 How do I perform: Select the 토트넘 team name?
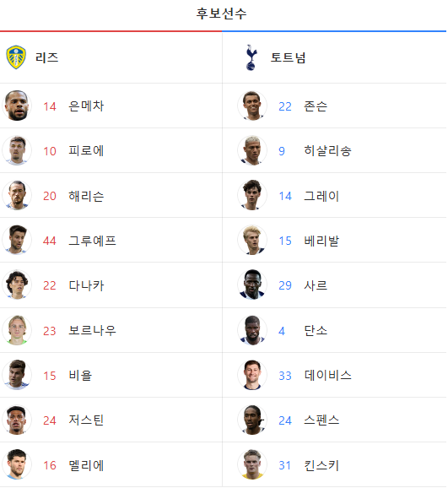tap(288, 57)
